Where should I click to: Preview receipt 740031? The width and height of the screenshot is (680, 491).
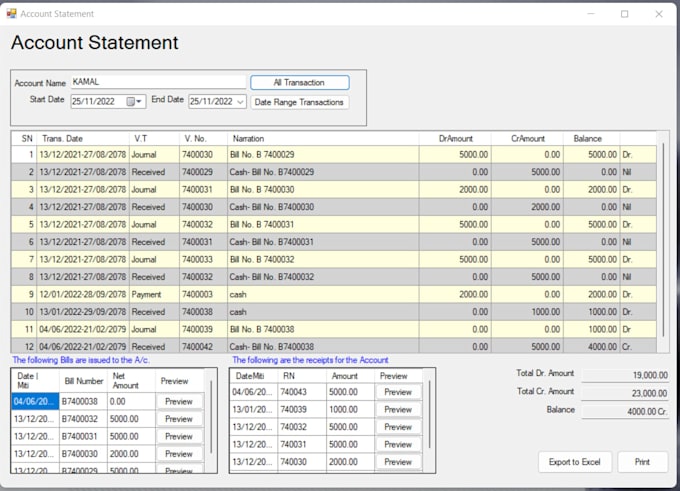pos(398,444)
